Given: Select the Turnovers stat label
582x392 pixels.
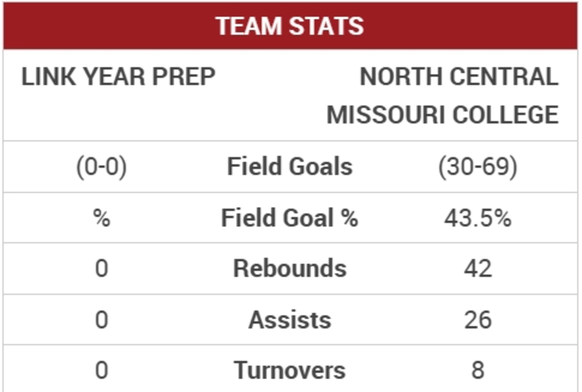Looking at the screenshot, I should click(x=290, y=370).
